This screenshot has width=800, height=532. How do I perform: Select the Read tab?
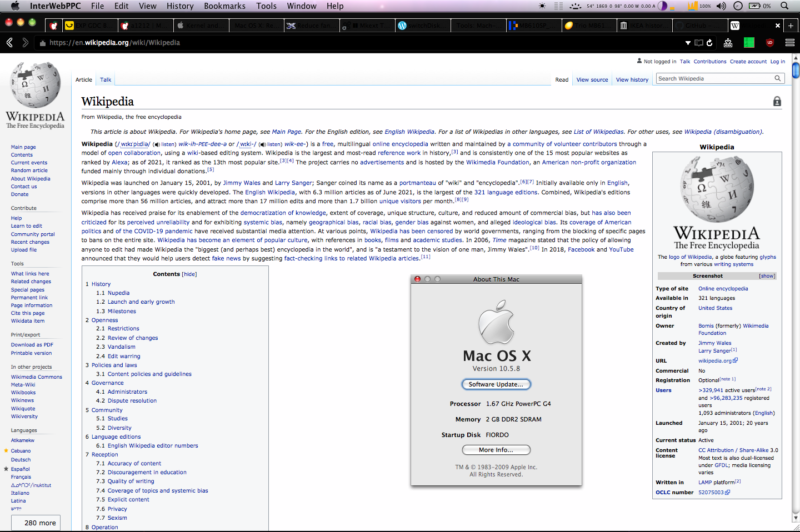[x=562, y=80]
